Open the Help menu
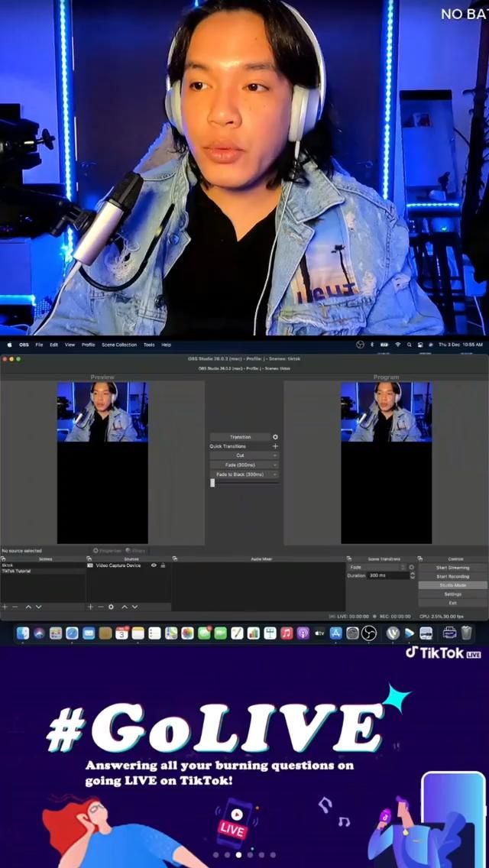 (166, 345)
